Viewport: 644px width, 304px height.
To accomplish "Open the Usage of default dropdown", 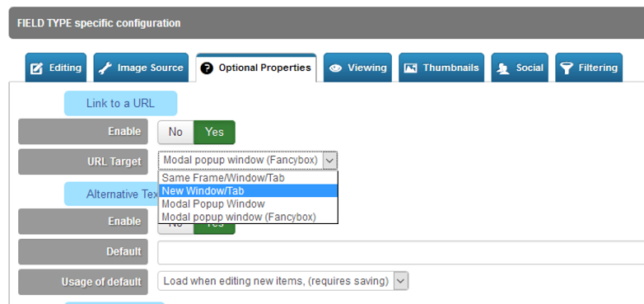I will tap(283, 282).
